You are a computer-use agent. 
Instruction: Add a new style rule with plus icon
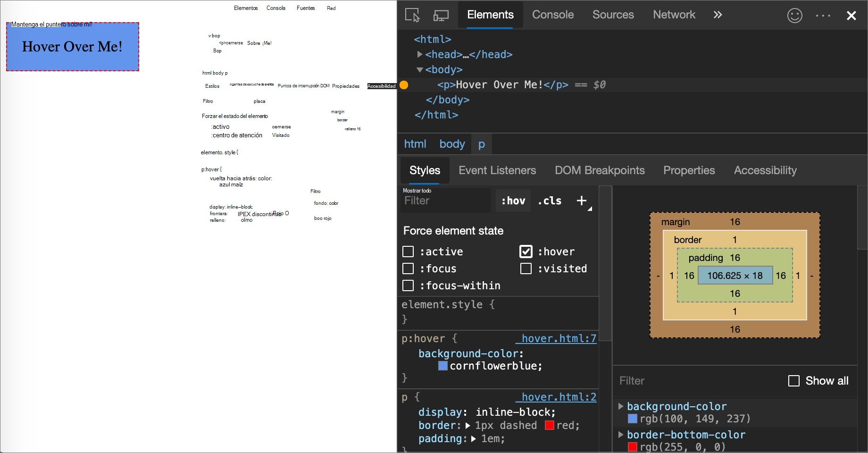click(581, 200)
